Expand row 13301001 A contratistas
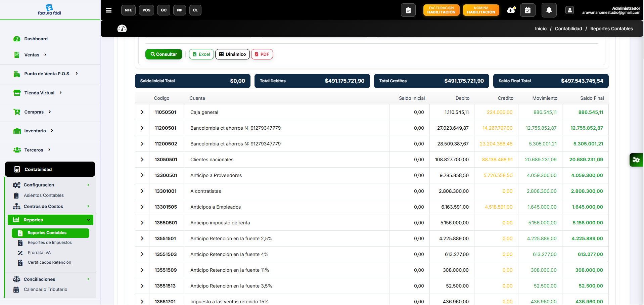 pyautogui.click(x=142, y=191)
